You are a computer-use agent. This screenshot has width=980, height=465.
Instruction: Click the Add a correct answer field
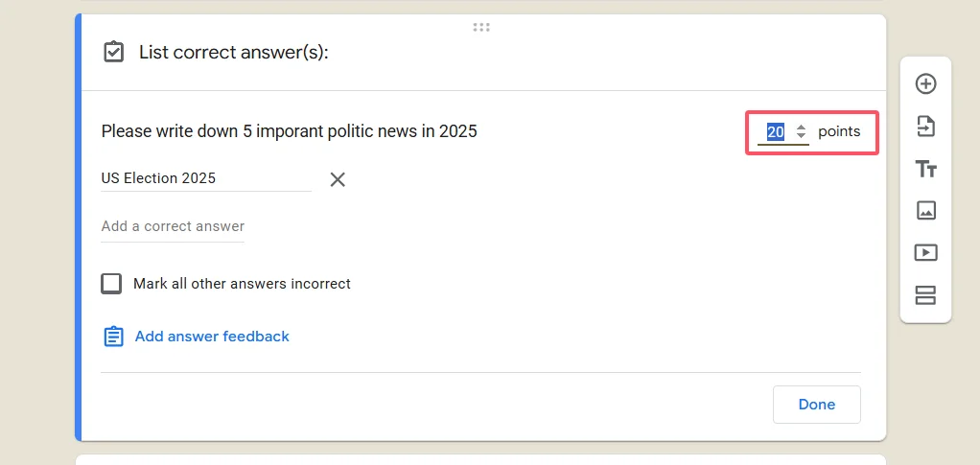(173, 227)
